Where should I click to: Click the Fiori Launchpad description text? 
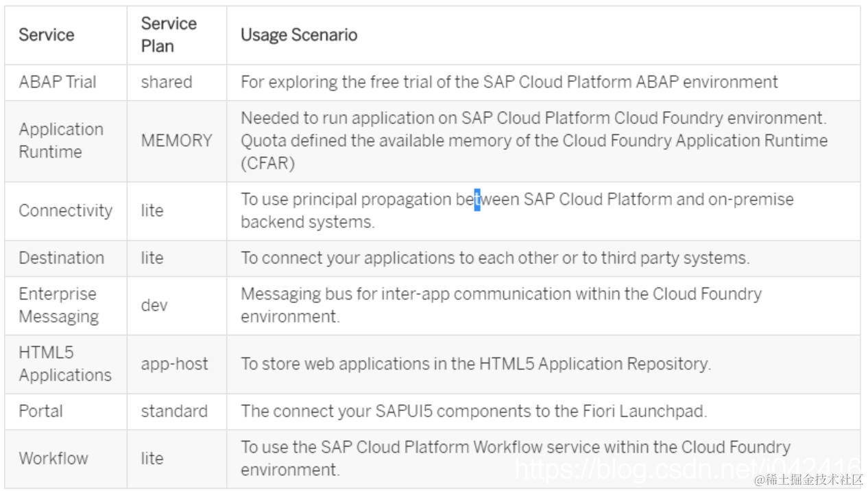pyautogui.click(x=474, y=411)
